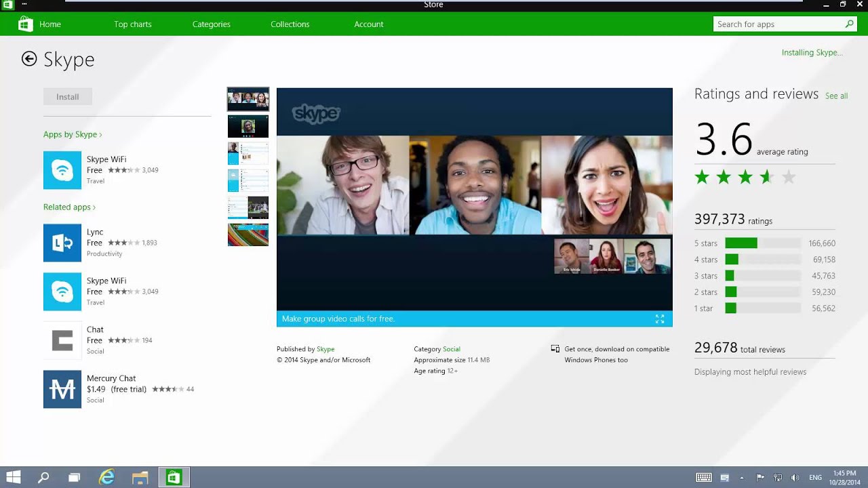Screen dimensions: 868x488
Task: Select first group call screenshot thumbnail
Action: pyautogui.click(x=248, y=99)
